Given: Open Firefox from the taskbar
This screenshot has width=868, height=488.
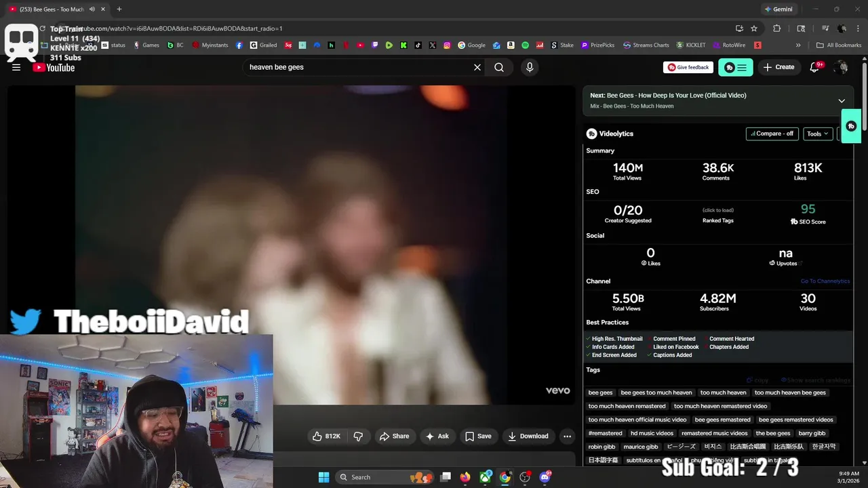Looking at the screenshot, I should (465, 477).
